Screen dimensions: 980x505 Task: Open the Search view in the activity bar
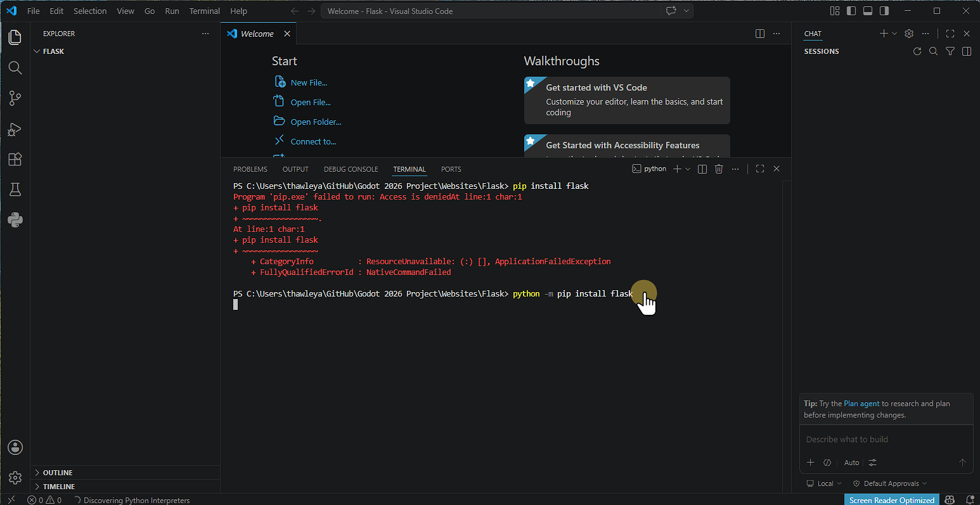tap(15, 67)
